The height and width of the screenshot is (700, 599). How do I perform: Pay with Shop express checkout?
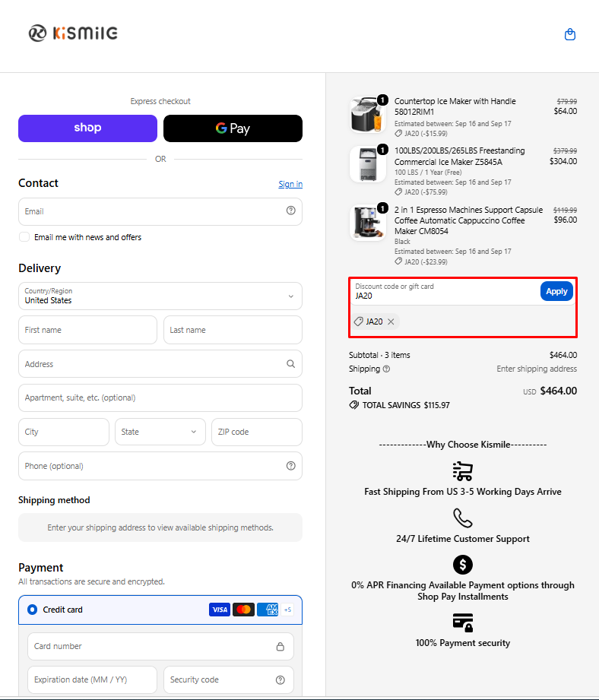point(87,128)
